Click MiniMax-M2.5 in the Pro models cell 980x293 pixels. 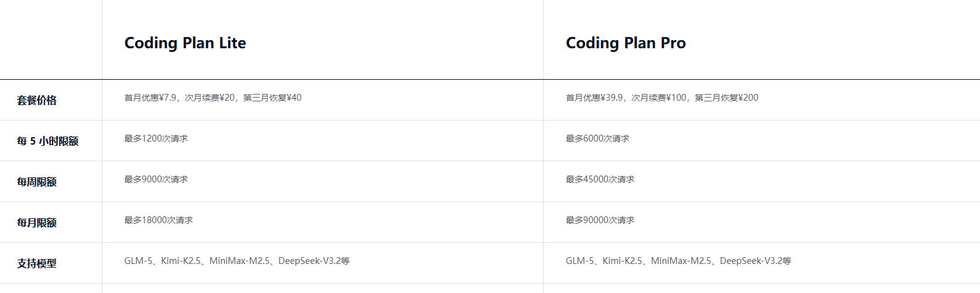pyautogui.click(x=681, y=261)
